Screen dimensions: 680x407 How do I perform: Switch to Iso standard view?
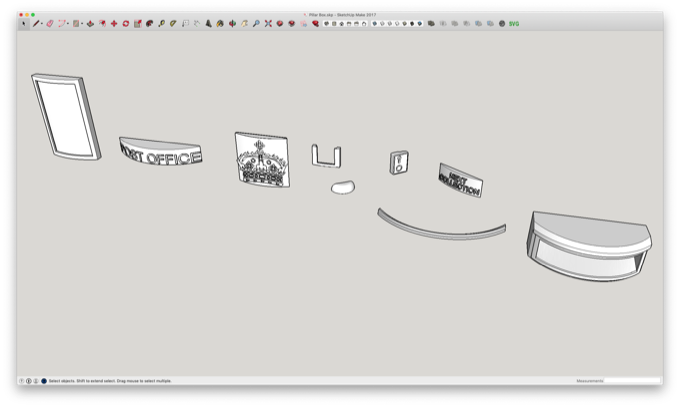(x=327, y=24)
